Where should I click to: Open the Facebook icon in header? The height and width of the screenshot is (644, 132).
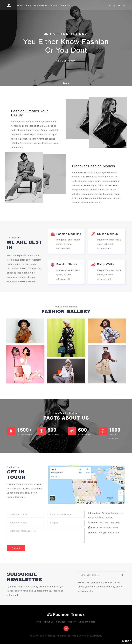pos(110,5)
